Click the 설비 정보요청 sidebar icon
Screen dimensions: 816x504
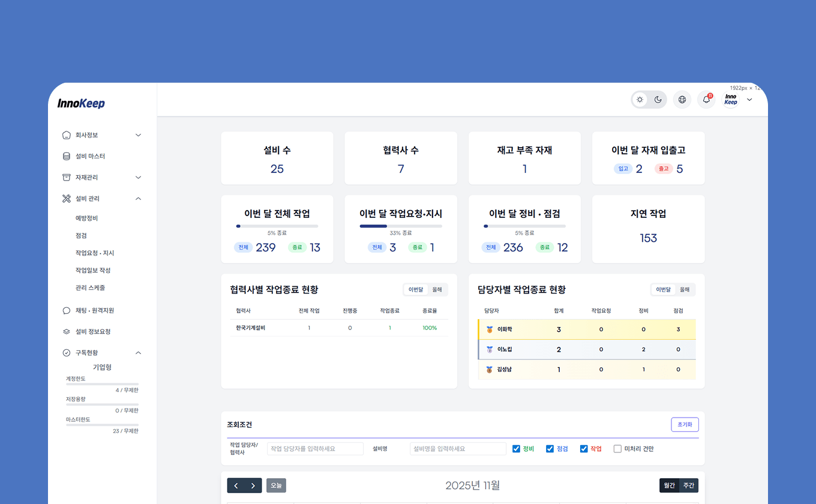tap(66, 331)
